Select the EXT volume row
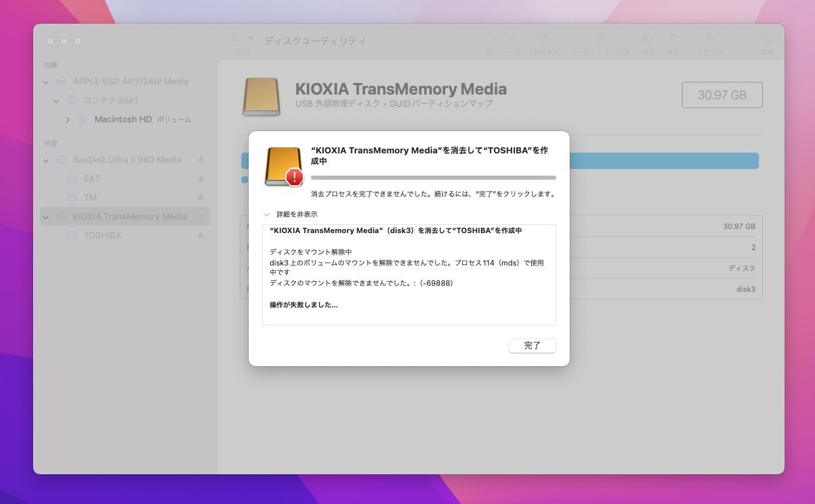 pyautogui.click(x=125, y=178)
